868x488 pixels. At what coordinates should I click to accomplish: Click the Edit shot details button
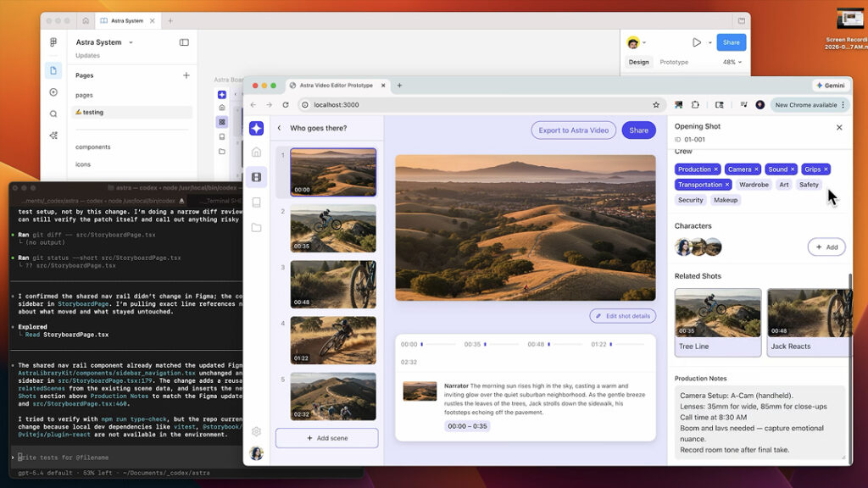[x=622, y=316]
